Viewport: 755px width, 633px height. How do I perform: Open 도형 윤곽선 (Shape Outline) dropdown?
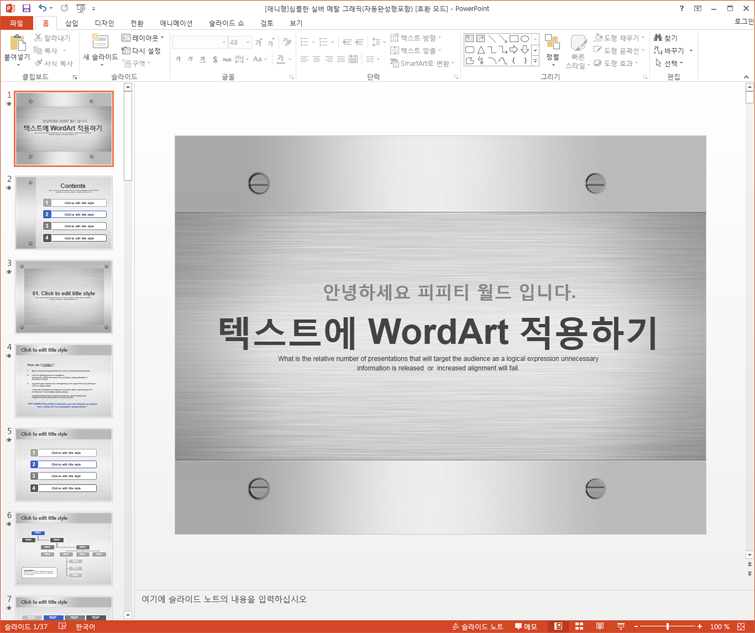[619, 50]
